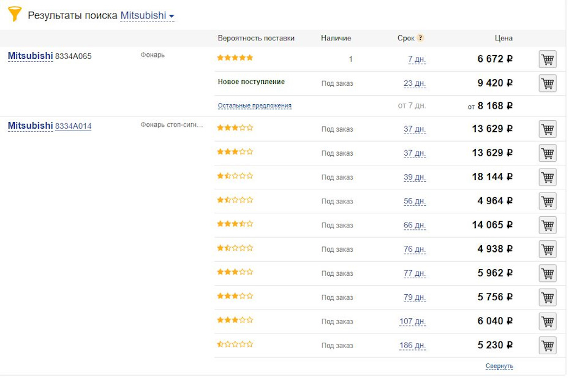Add the 14 065 ₽ offer to cart
This screenshot has width=588, height=380.
[x=548, y=225]
